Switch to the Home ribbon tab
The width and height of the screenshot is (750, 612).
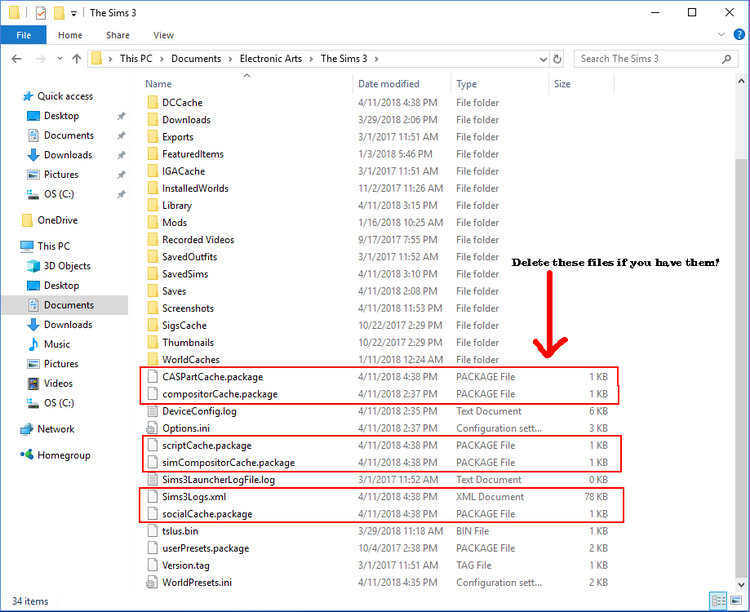(70, 35)
